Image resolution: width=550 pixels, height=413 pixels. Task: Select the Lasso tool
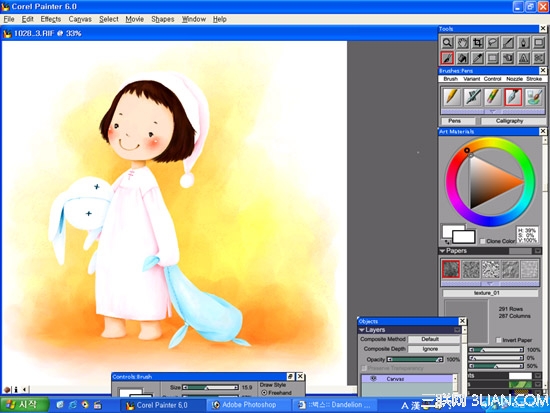493,43
